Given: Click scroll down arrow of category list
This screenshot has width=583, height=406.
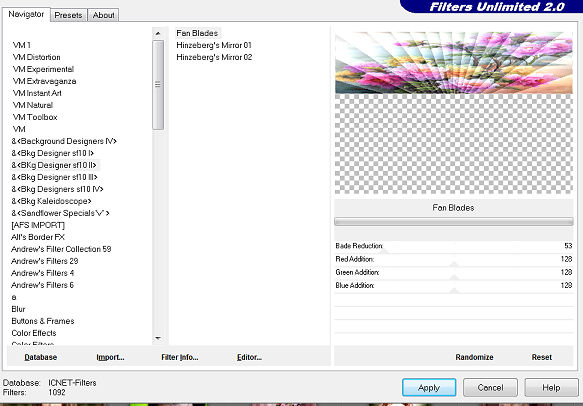Looking at the screenshot, I should coord(158,338).
